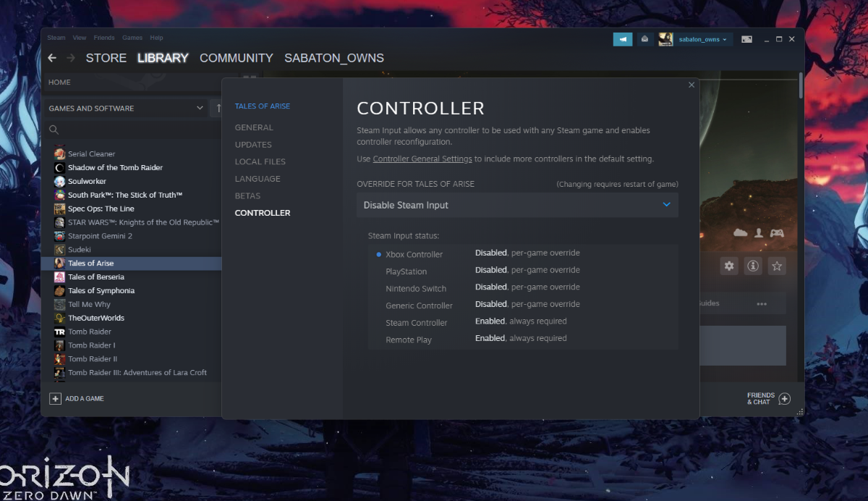
Task: Select Controller in properties sidebar
Action: click(x=263, y=213)
